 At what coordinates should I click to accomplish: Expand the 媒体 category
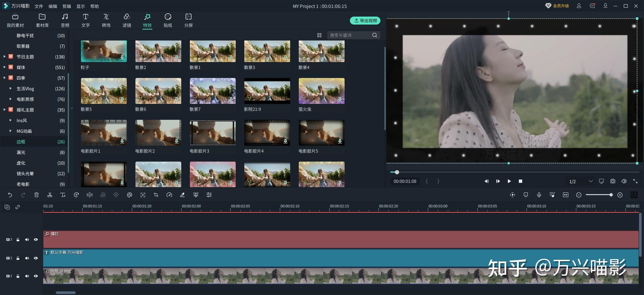(4, 67)
